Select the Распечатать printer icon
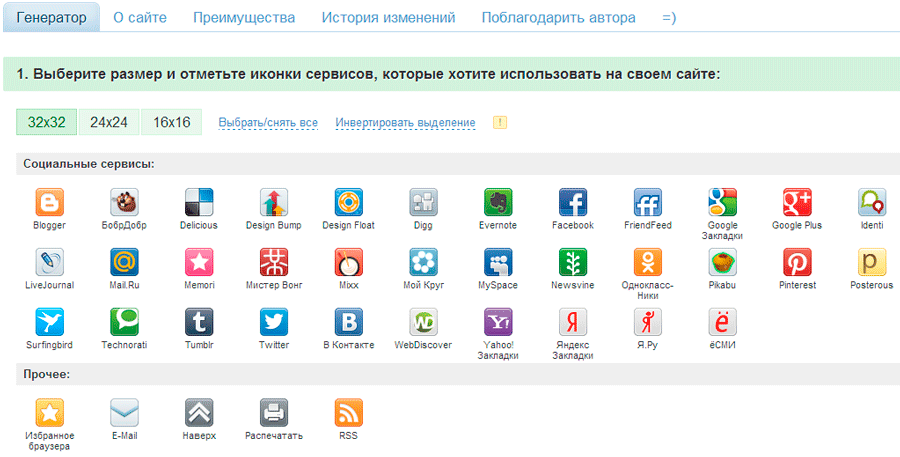Image resolution: width=900 pixels, height=457 pixels. 274,413
